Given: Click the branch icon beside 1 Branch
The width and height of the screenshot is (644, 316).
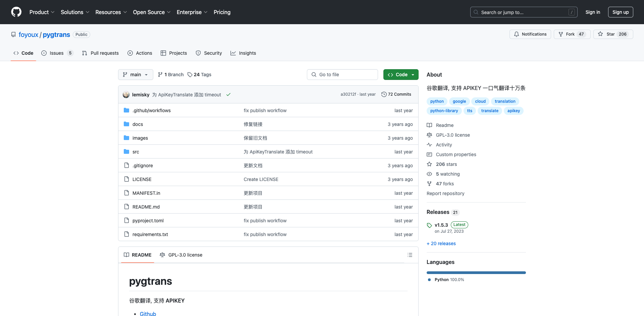Looking at the screenshot, I should pyautogui.click(x=160, y=75).
